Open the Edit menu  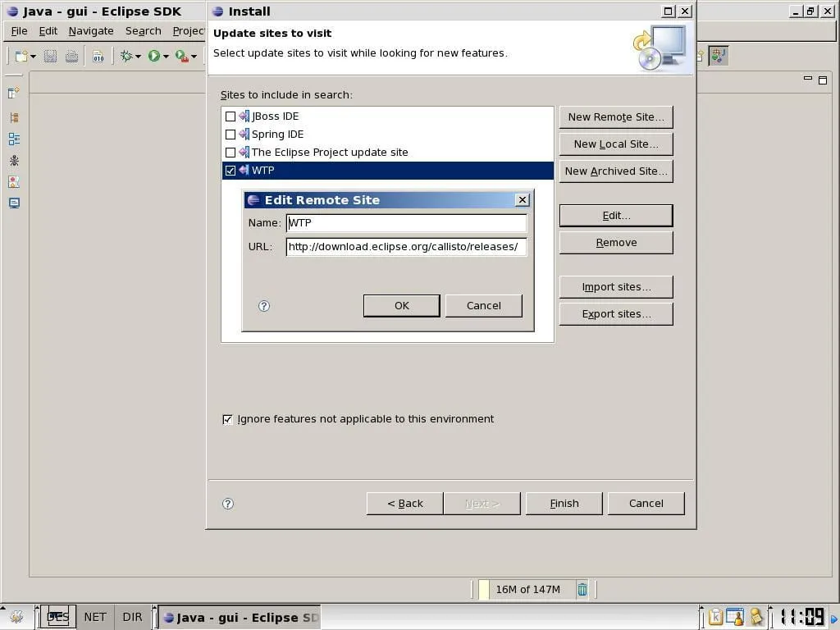coord(48,31)
